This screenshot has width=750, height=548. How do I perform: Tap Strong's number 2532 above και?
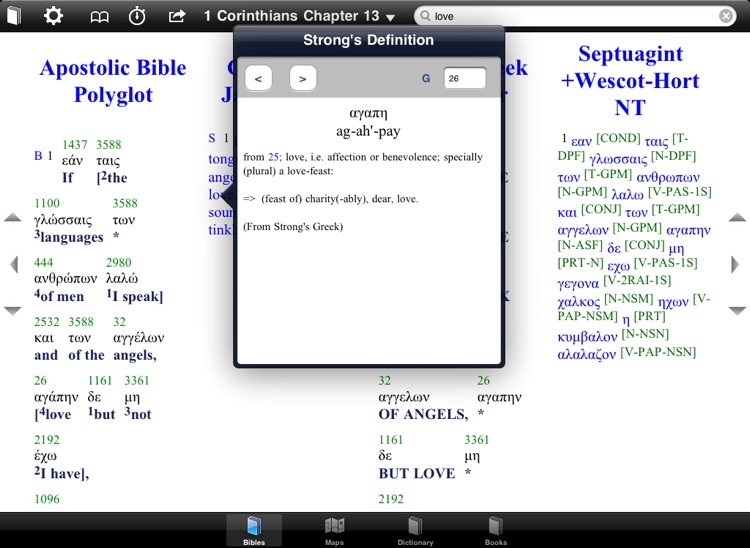coord(47,322)
